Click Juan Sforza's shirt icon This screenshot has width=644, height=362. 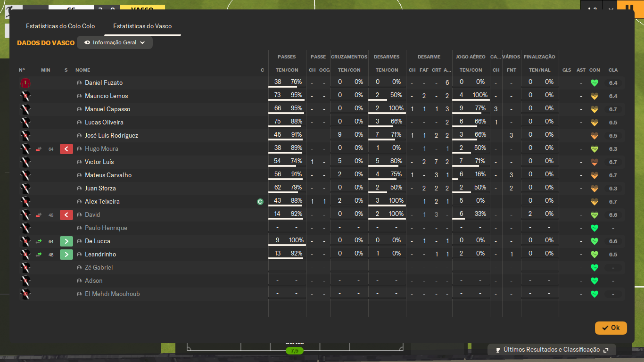pyautogui.click(x=25, y=189)
